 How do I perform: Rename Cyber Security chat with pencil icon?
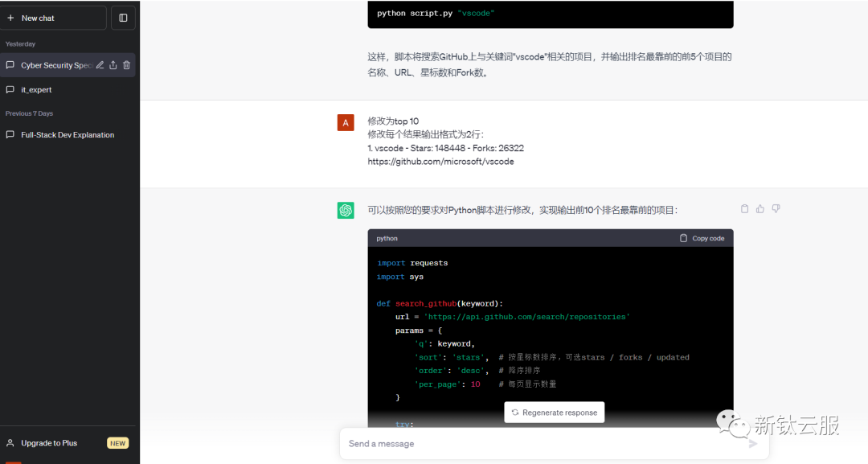[x=100, y=65]
